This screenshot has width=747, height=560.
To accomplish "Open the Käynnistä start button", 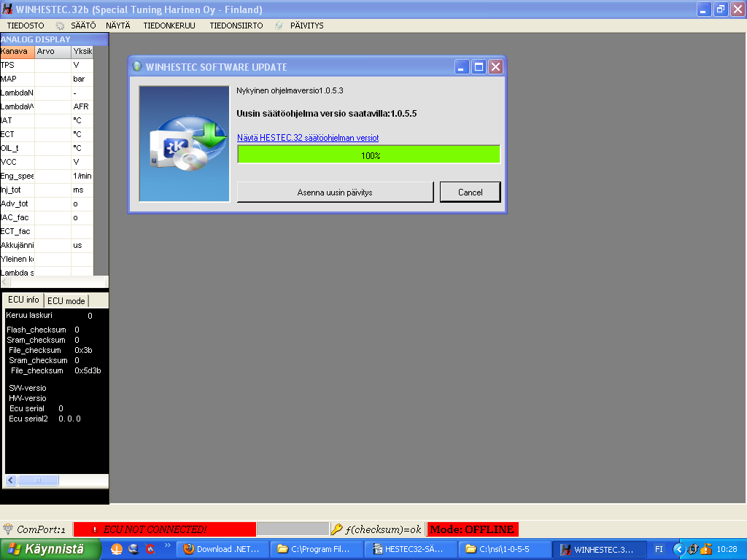I will point(50,550).
